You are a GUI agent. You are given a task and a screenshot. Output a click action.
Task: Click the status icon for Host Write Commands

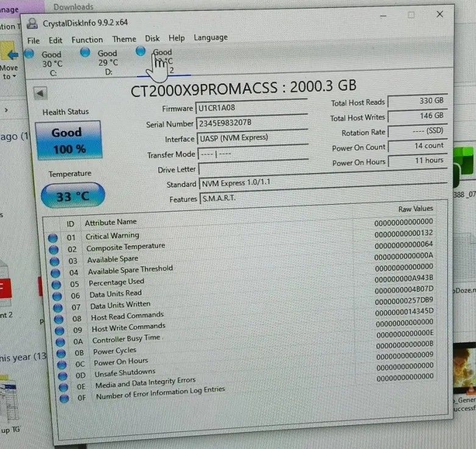click(60, 331)
